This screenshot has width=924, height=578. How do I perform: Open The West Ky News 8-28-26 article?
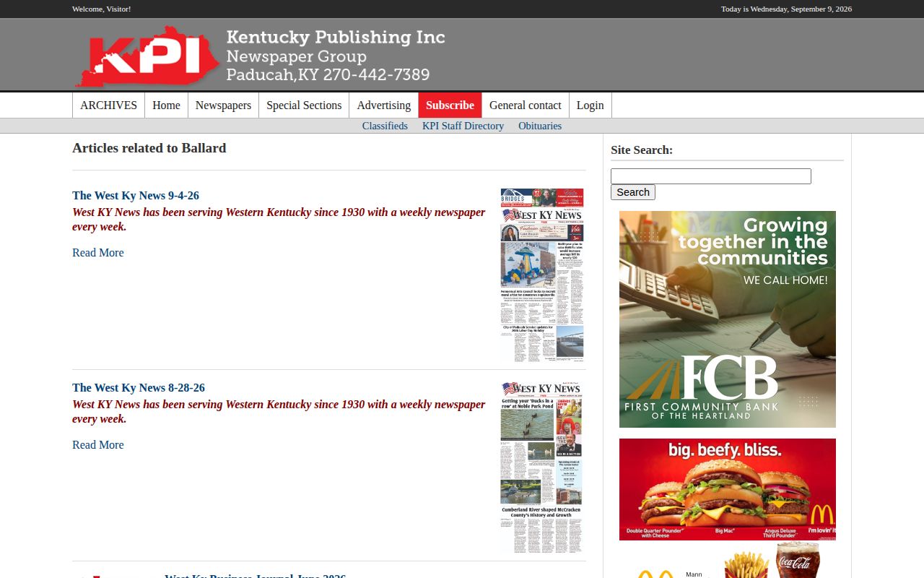click(x=139, y=388)
